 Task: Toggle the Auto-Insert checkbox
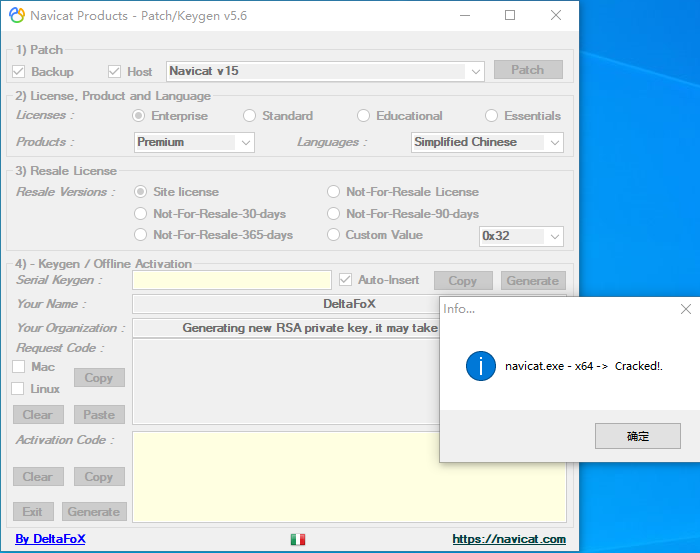[x=345, y=280]
